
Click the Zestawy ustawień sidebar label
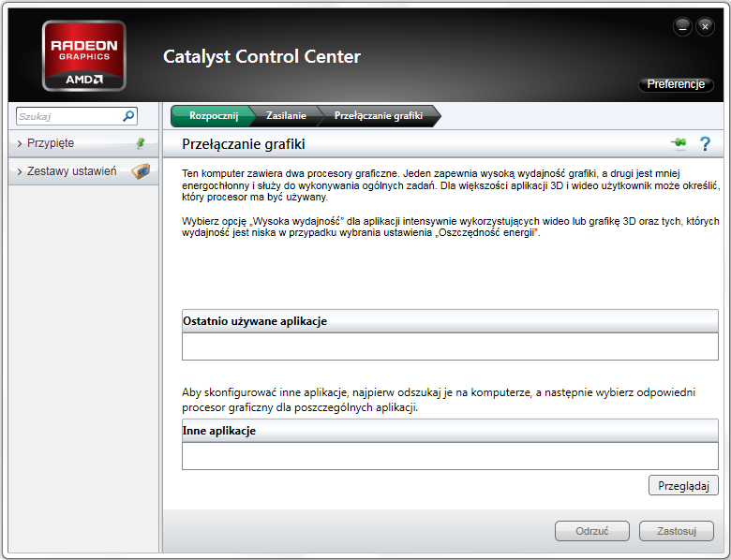pyautogui.click(x=72, y=171)
